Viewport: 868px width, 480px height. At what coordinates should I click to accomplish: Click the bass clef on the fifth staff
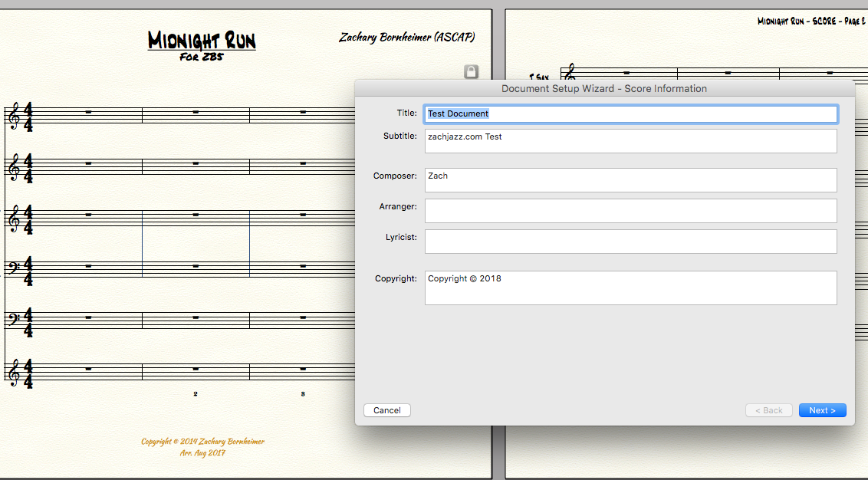click(x=13, y=318)
